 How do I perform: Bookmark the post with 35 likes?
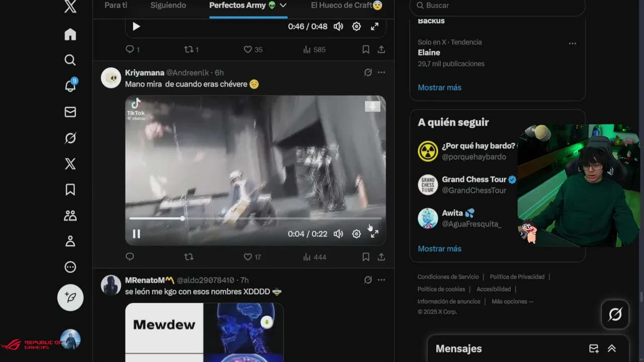(366, 49)
